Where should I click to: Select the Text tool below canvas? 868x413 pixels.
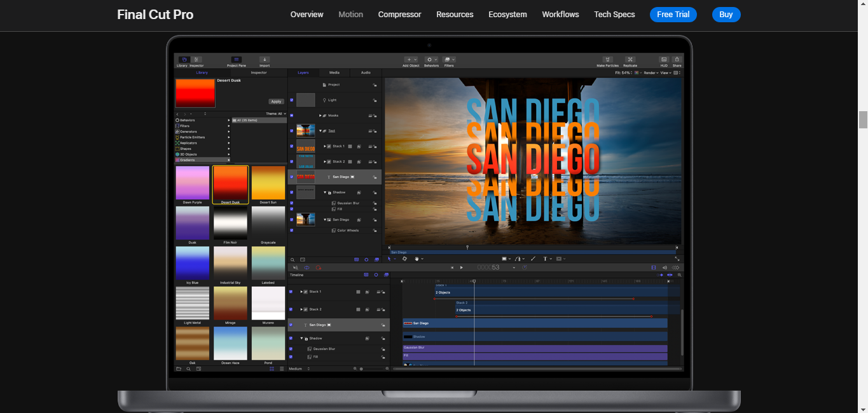click(545, 259)
